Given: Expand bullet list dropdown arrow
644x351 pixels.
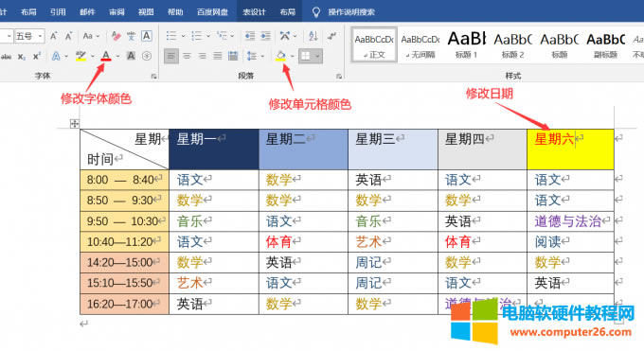Looking at the screenshot, I should (x=183, y=36).
